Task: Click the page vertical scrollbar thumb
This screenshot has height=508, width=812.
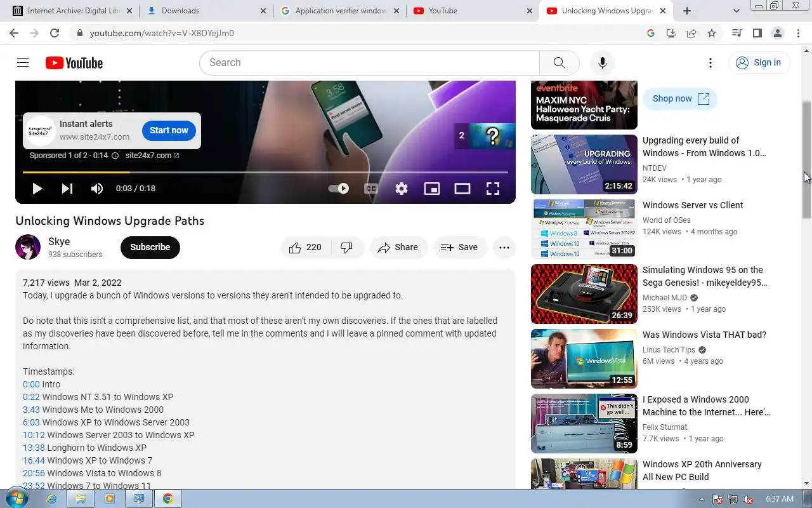Action: pyautogui.click(x=806, y=159)
